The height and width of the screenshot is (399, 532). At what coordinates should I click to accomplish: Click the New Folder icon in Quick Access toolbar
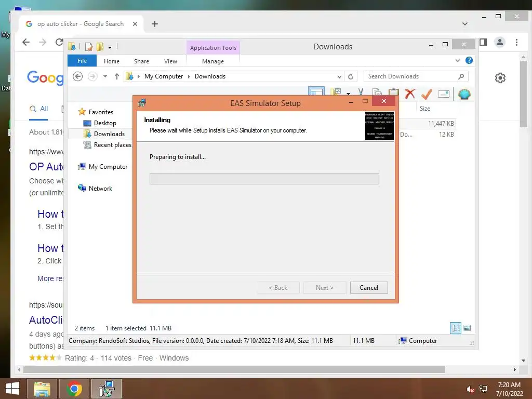tap(100, 46)
